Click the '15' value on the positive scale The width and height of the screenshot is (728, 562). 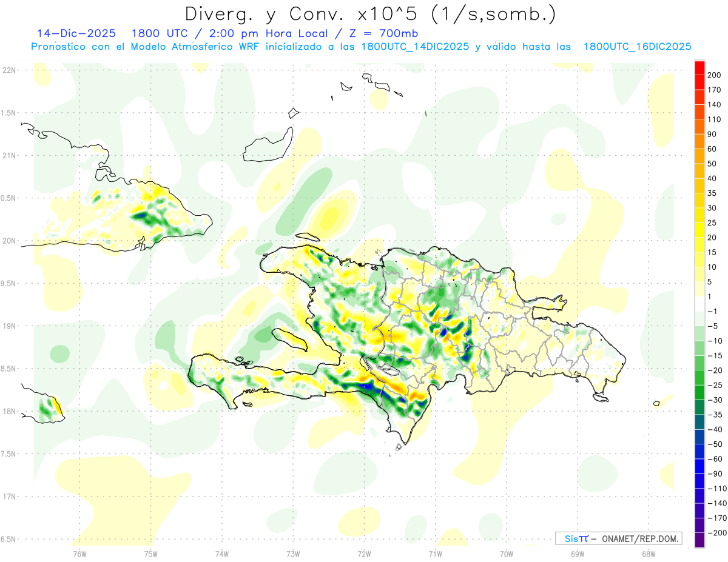click(x=712, y=252)
